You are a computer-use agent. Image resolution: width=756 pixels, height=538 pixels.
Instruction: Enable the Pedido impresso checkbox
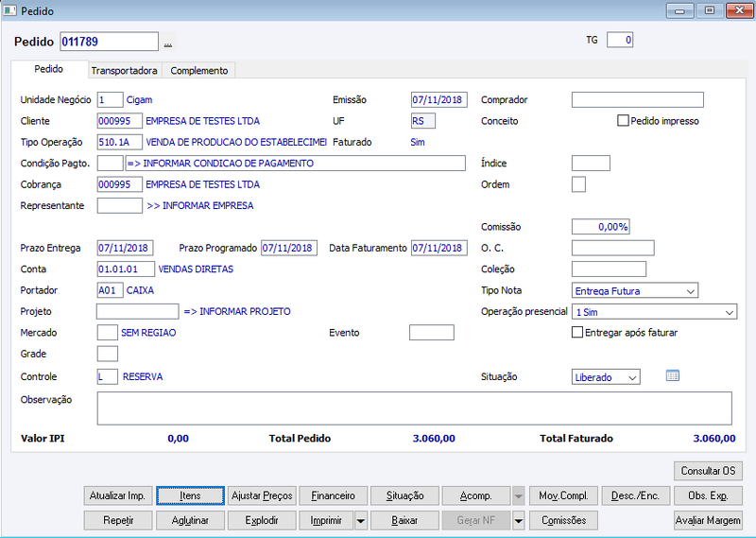coord(623,121)
